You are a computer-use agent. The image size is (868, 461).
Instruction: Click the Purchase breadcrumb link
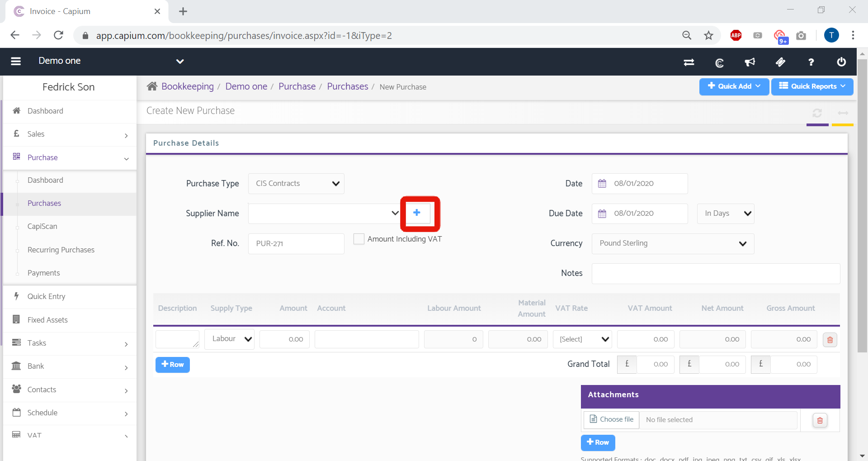click(297, 86)
